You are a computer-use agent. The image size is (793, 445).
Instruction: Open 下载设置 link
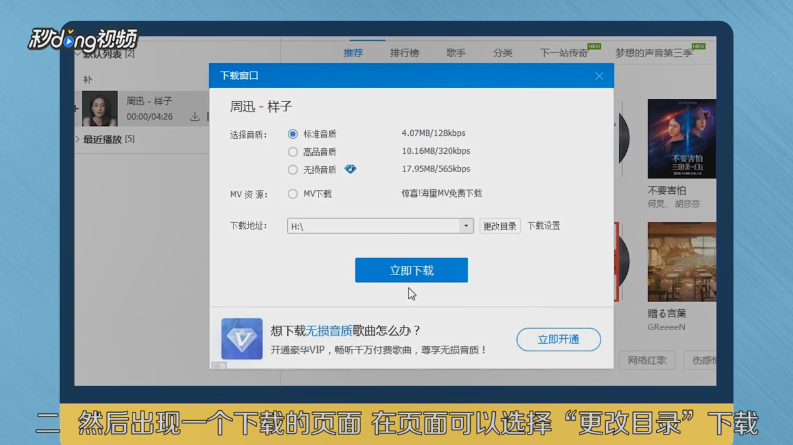click(544, 226)
